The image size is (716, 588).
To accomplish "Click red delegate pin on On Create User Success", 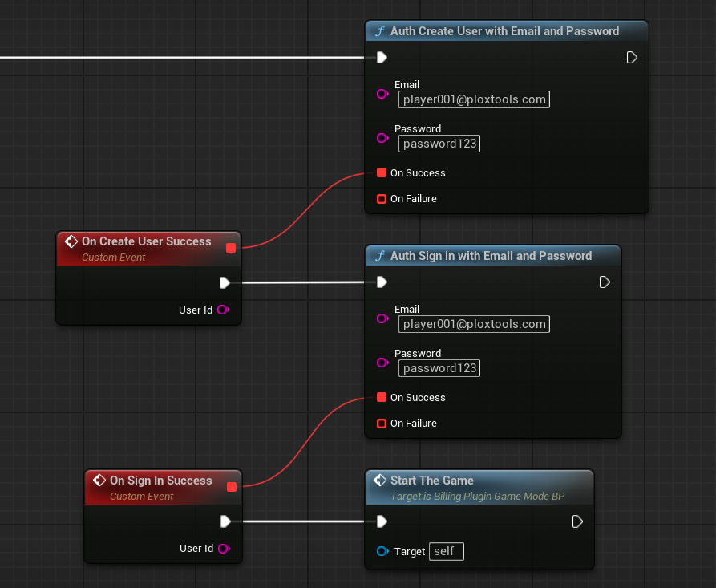I will click(x=231, y=248).
